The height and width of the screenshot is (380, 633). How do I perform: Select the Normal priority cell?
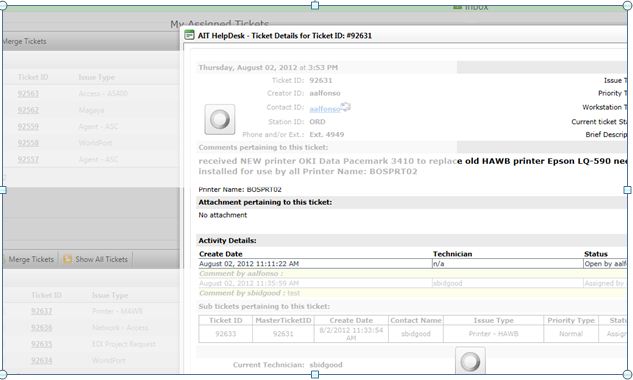571,334
